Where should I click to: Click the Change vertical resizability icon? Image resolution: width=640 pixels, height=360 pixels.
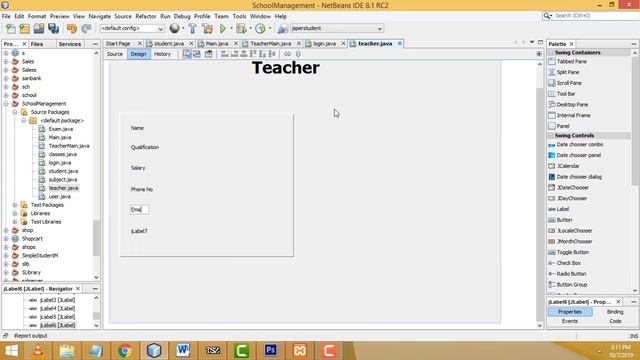(298, 54)
